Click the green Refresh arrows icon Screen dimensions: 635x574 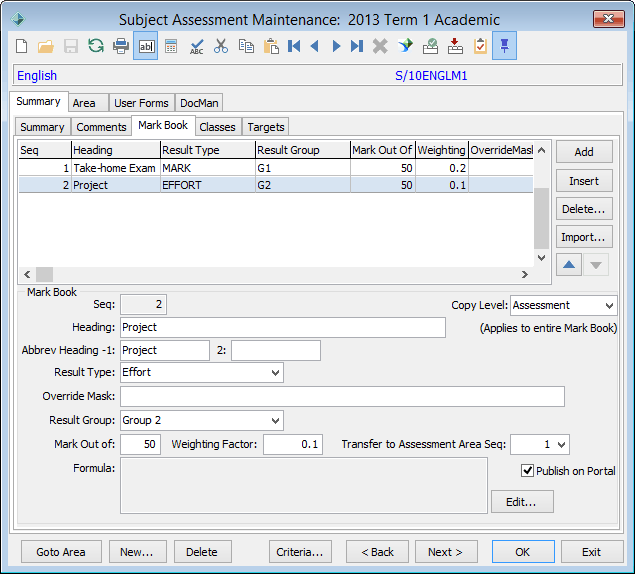[x=96, y=46]
